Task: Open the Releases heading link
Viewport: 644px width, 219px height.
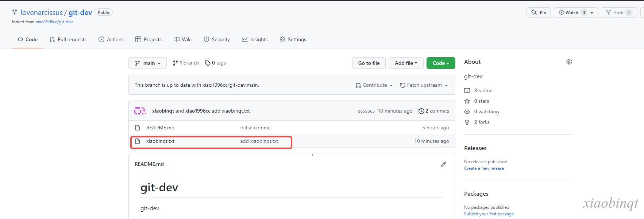Action: [x=475, y=148]
